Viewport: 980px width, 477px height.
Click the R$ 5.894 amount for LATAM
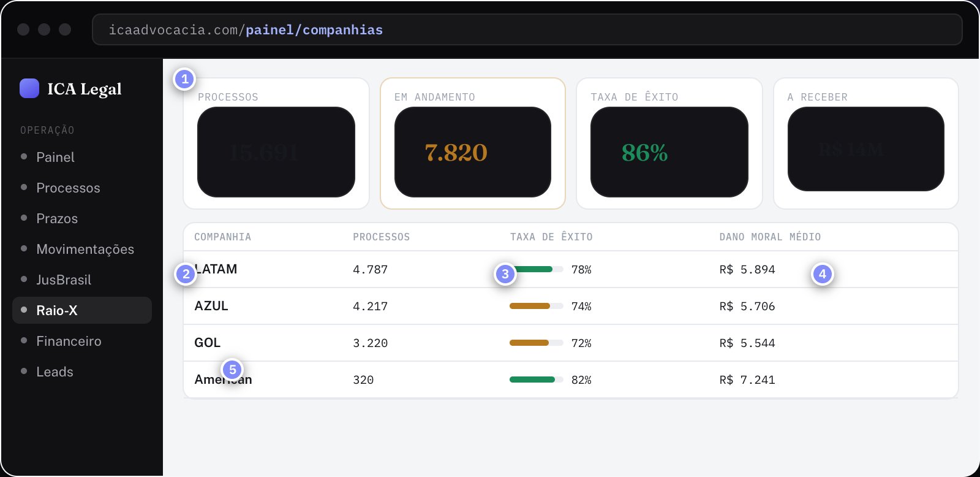click(x=747, y=269)
